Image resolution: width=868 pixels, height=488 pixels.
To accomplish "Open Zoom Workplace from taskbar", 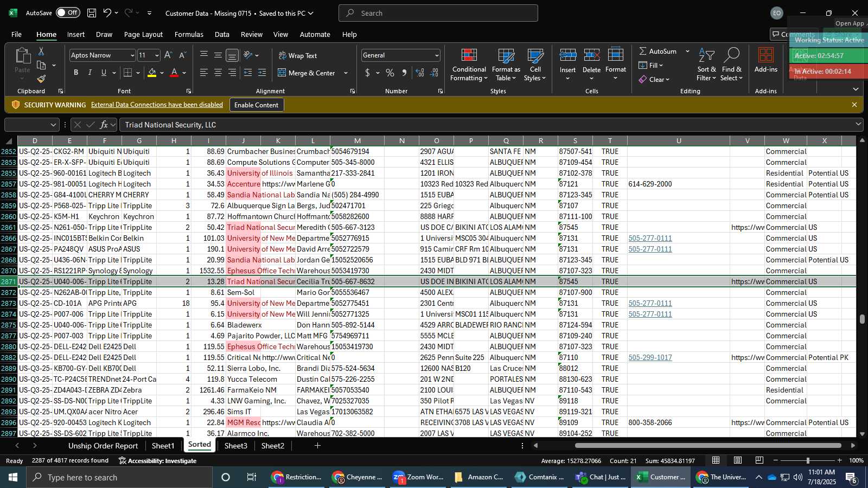I will pos(418,477).
